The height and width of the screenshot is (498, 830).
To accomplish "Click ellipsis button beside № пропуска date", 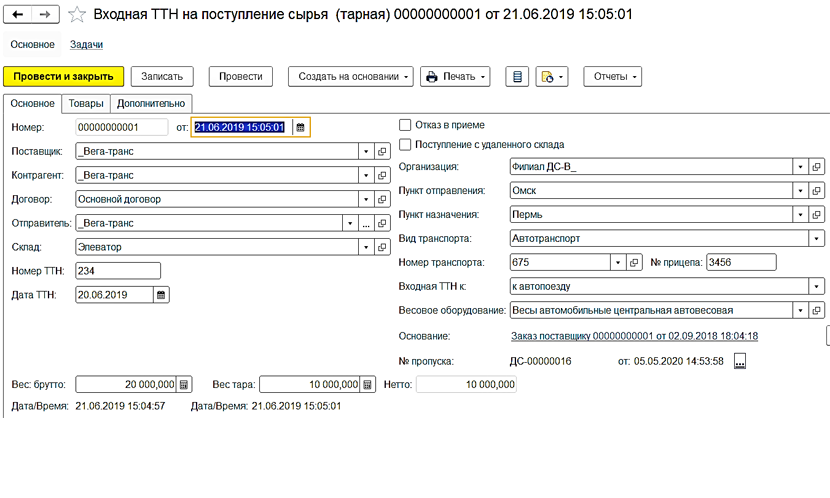I will (739, 361).
